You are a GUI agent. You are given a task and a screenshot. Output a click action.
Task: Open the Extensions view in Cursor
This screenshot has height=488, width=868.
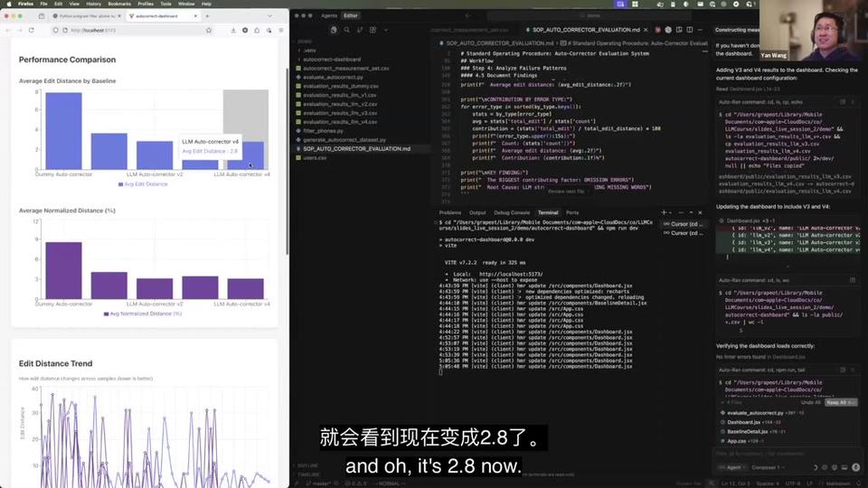[x=373, y=30]
